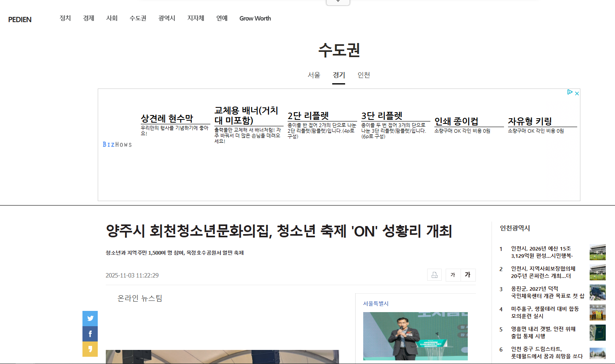Open the Grow Worth menu item

[x=255, y=19]
